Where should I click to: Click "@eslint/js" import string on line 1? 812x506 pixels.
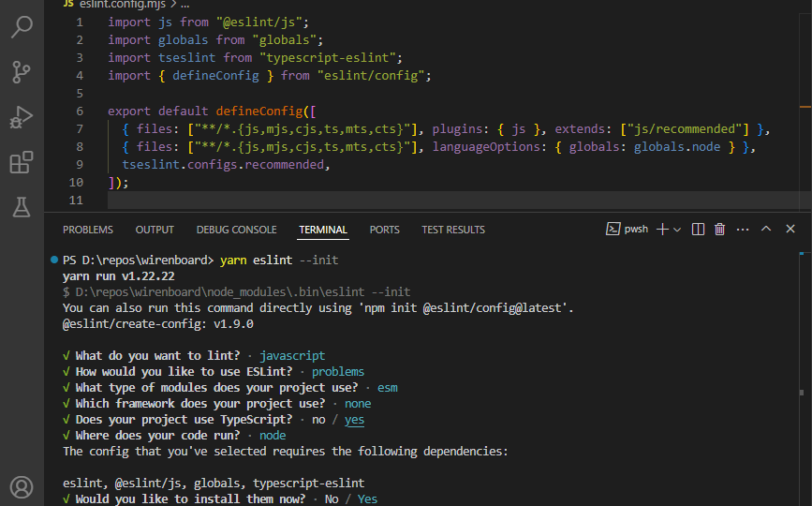(x=259, y=22)
